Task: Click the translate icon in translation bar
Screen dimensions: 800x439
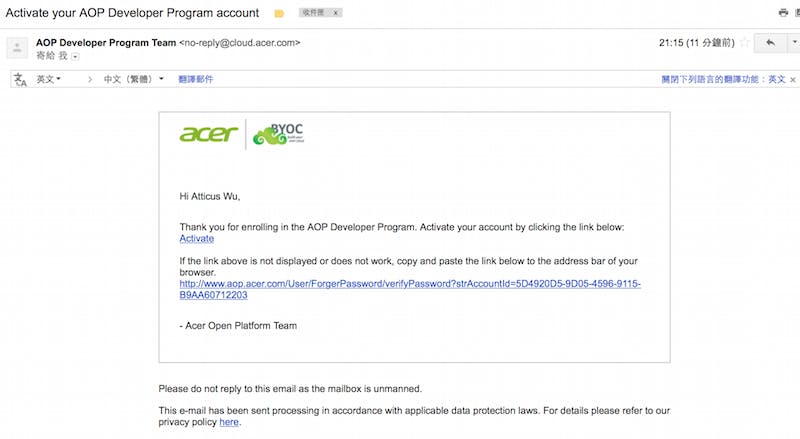Action: 20,79
